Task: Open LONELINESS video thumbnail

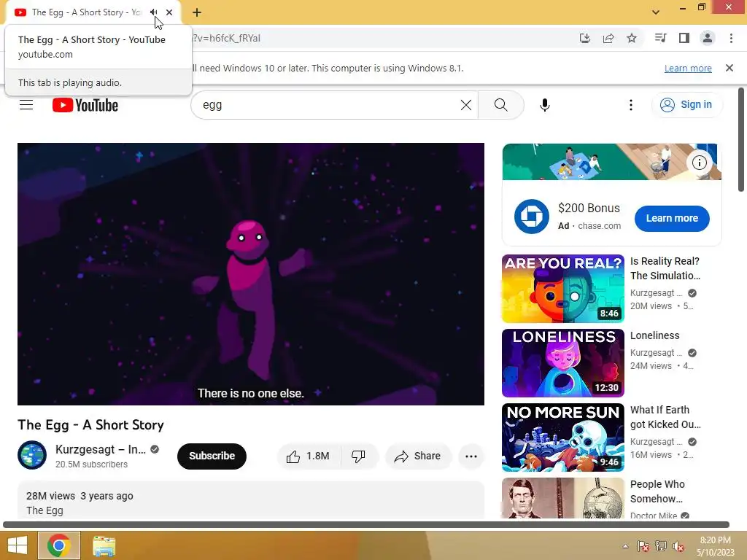Action: click(562, 363)
